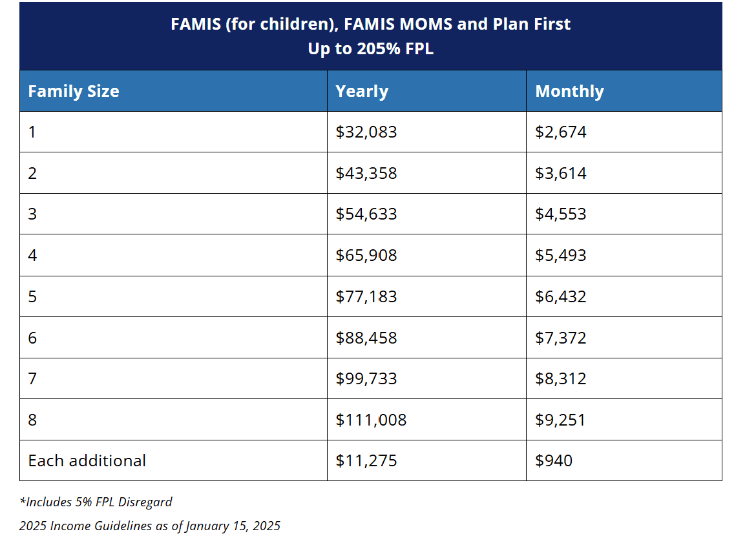Select the $6,432 monthly cell
The width and height of the screenshot is (756, 536).
point(561,296)
